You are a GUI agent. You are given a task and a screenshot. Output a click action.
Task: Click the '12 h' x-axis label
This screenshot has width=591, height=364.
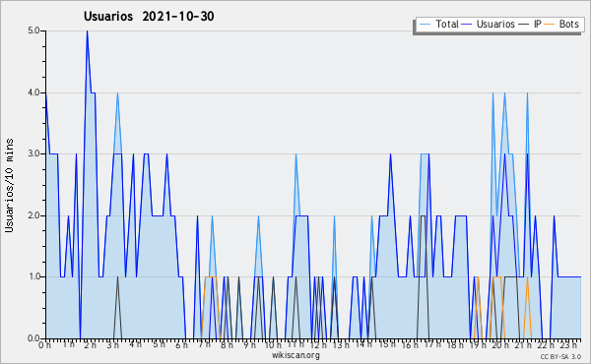(319, 345)
